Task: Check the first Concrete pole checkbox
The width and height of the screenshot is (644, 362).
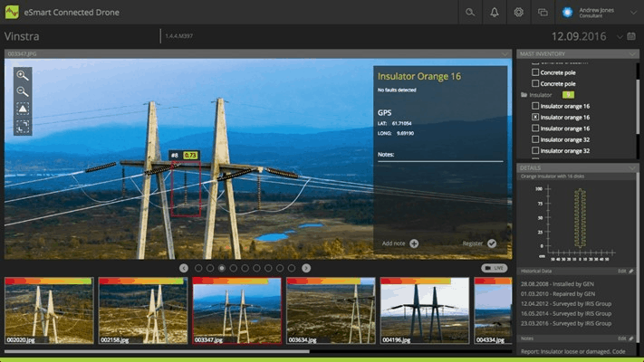Action: click(535, 72)
